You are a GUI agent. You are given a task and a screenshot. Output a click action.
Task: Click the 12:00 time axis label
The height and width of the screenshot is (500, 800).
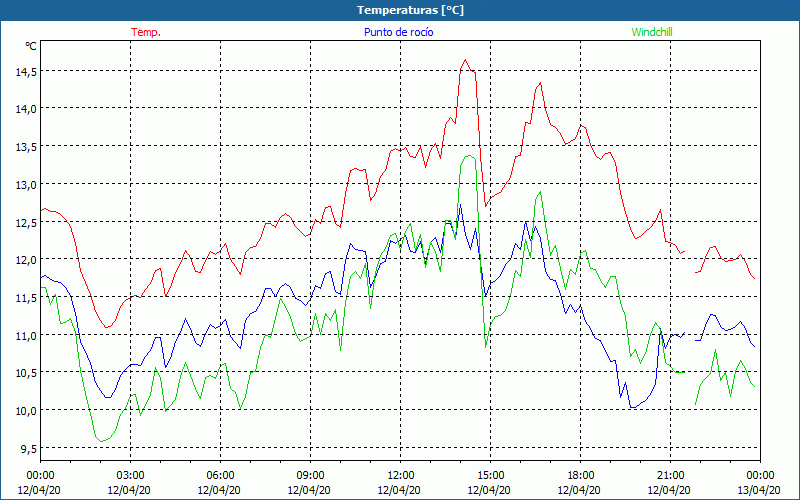pos(400,476)
